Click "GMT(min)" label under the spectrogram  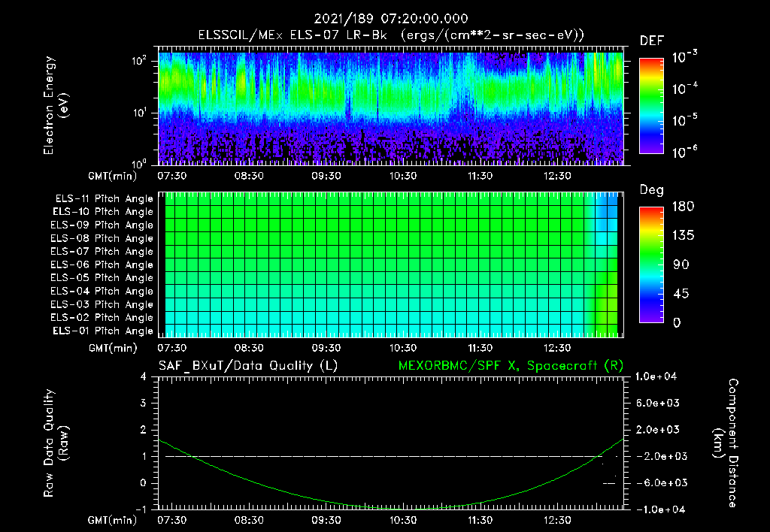point(113,176)
